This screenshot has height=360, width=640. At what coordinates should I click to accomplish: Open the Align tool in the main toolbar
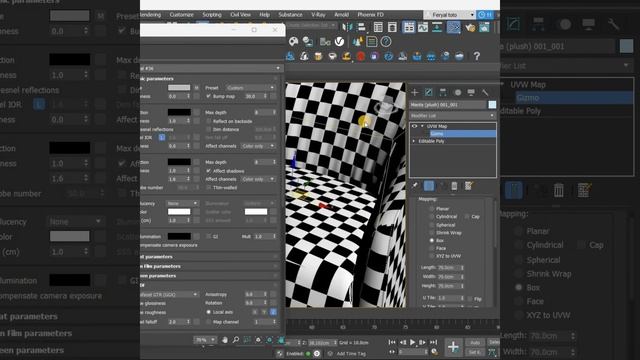coord(361,27)
